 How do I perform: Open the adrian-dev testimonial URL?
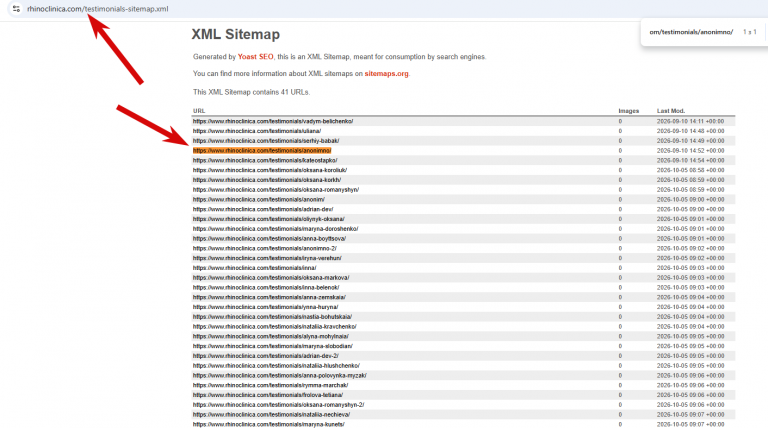tap(263, 209)
